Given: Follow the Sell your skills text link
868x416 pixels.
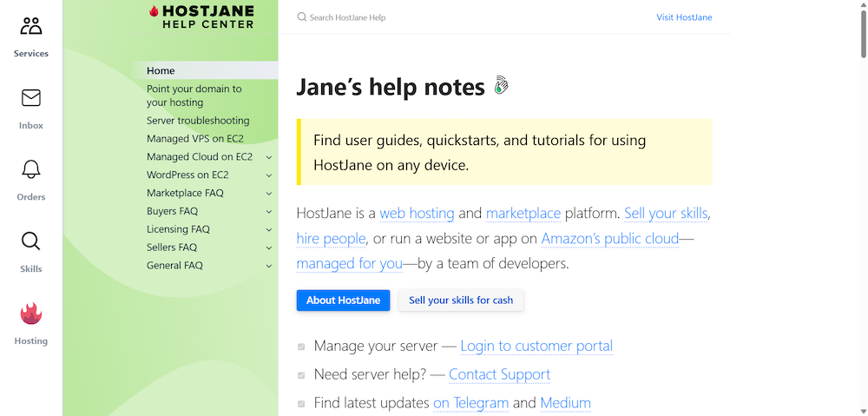Looking at the screenshot, I should pos(666,214).
